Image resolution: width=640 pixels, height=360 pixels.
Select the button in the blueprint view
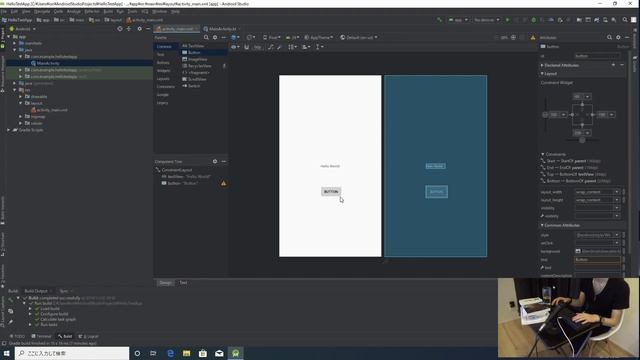[436, 192]
